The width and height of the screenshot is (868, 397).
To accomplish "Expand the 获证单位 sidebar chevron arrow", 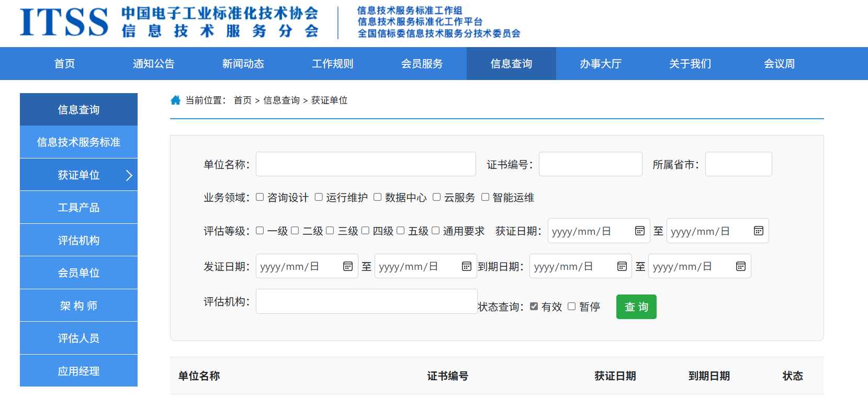I will (x=129, y=175).
